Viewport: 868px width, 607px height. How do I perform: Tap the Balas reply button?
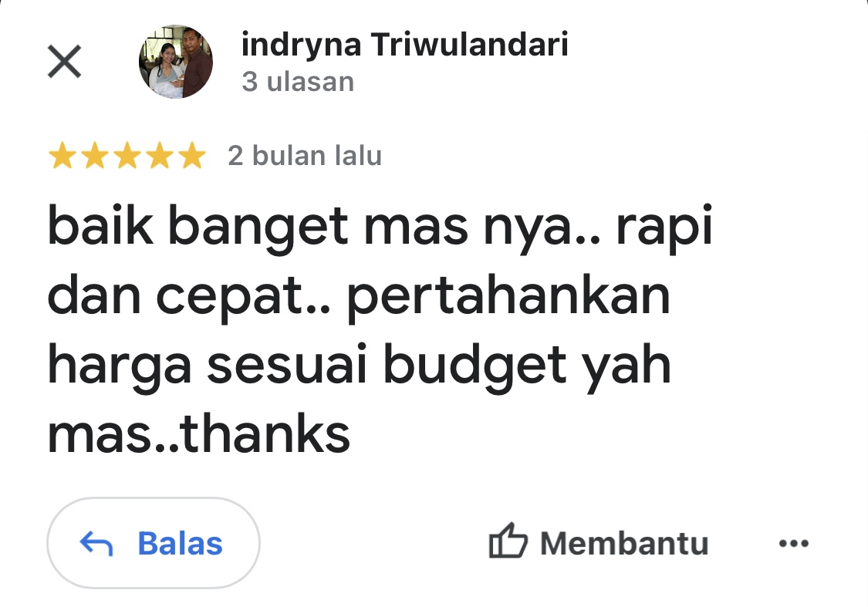click(x=154, y=543)
